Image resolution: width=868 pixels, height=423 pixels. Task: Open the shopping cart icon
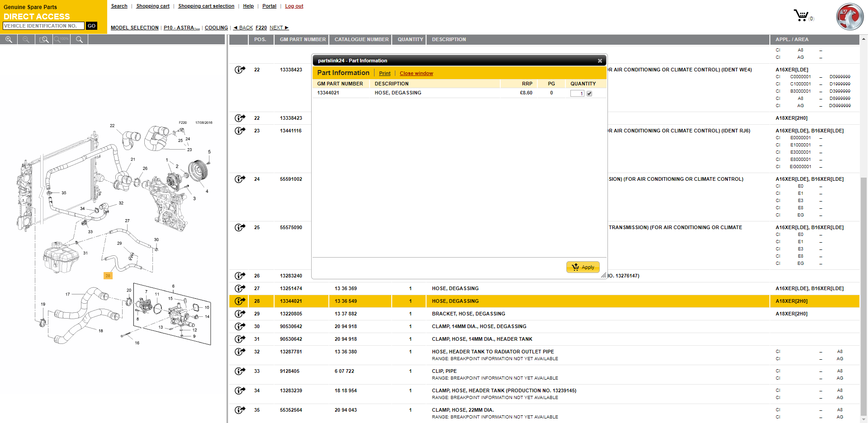coord(801,16)
